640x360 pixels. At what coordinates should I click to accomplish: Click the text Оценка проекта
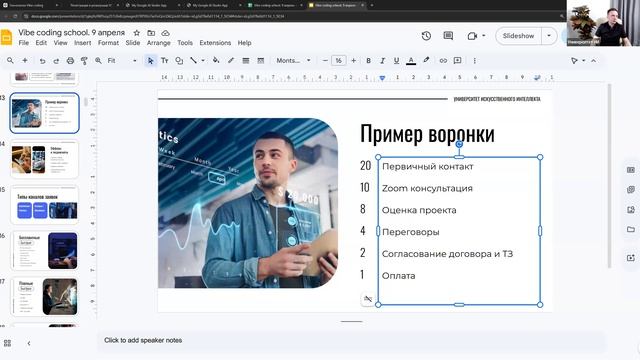[419, 210]
